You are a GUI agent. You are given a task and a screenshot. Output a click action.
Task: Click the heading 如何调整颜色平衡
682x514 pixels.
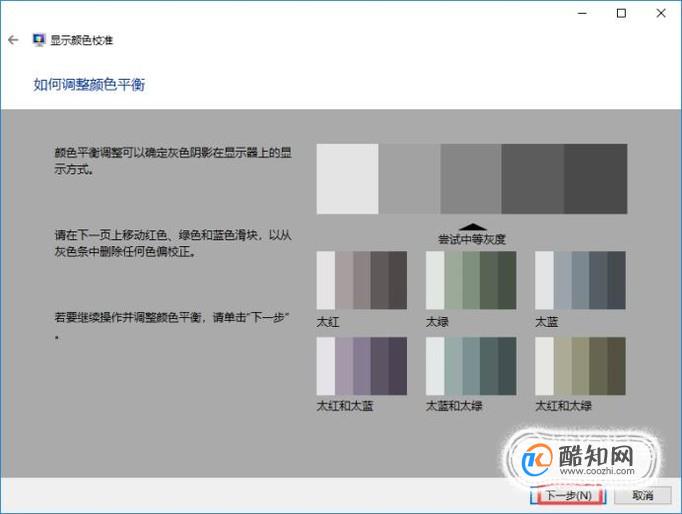tap(89, 84)
